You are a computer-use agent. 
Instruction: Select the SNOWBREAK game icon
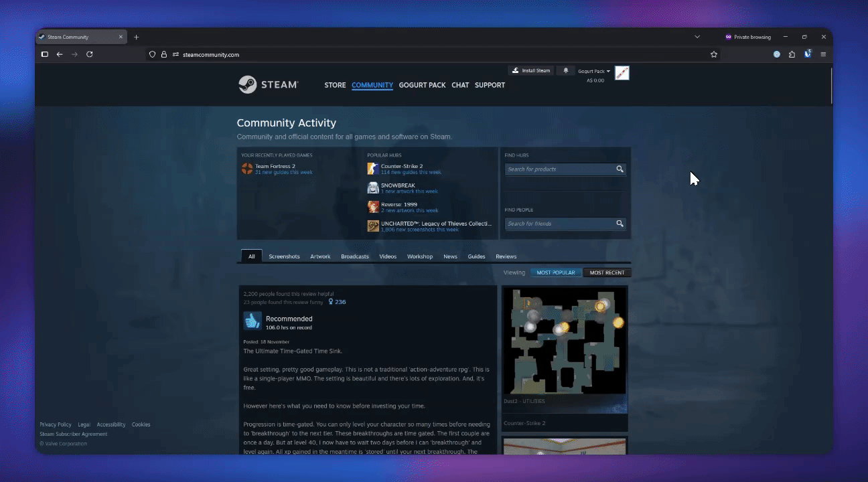pyautogui.click(x=373, y=188)
